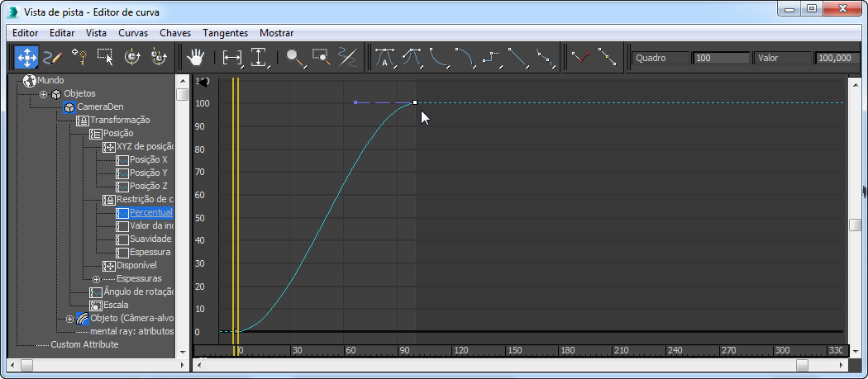Viewport: 868px width, 379px height.
Task: Select the Custom Attribute entry
Action: pyautogui.click(x=84, y=344)
